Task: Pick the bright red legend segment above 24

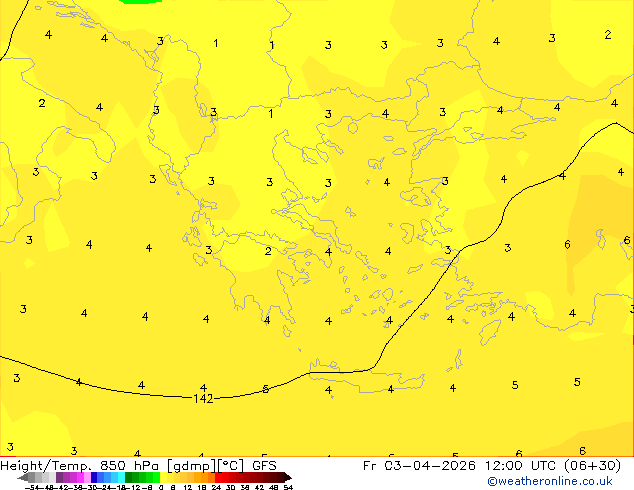Action: 218,477
